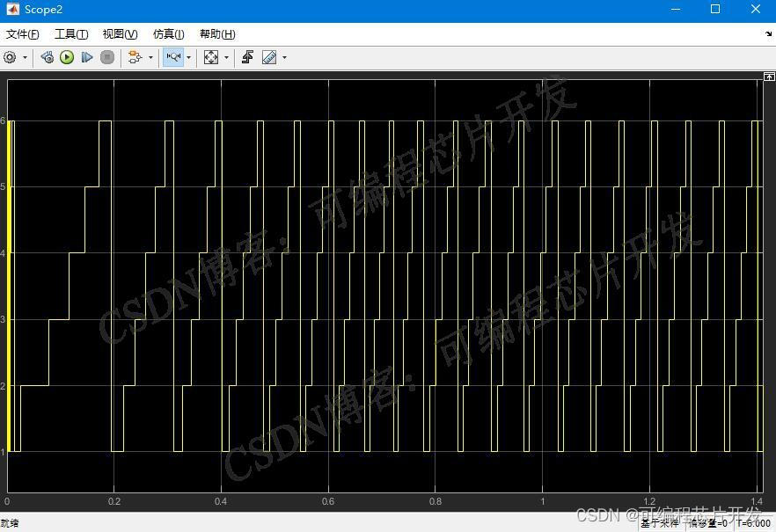Click the T=6.000 time status field
Viewport: 776px width, 532px height.
753,523
